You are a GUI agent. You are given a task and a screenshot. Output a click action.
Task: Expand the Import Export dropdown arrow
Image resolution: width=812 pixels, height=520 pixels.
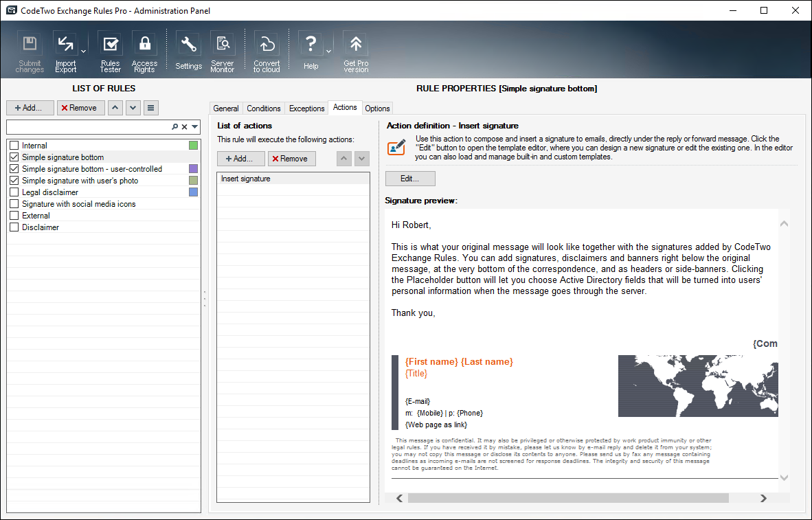tap(83, 52)
